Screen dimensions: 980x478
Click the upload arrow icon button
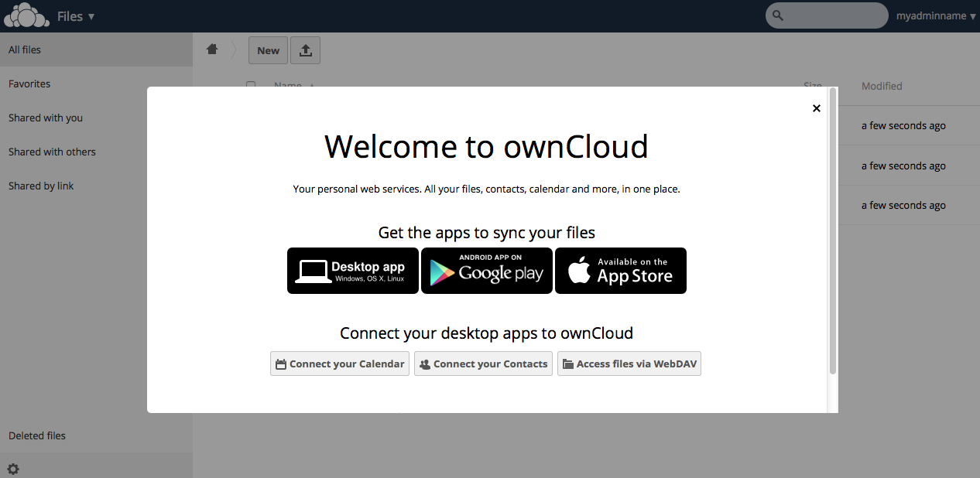coord(305,50)
